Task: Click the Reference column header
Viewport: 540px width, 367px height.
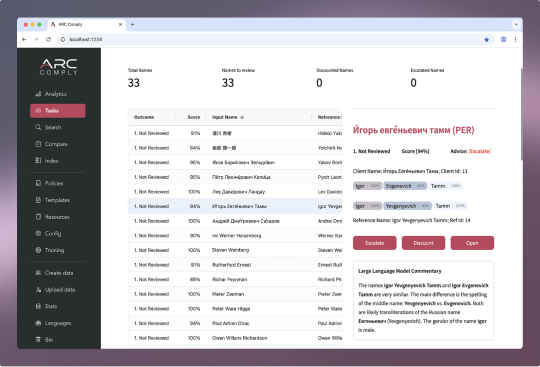Action: pyautogui.click(x=329, y=117)
